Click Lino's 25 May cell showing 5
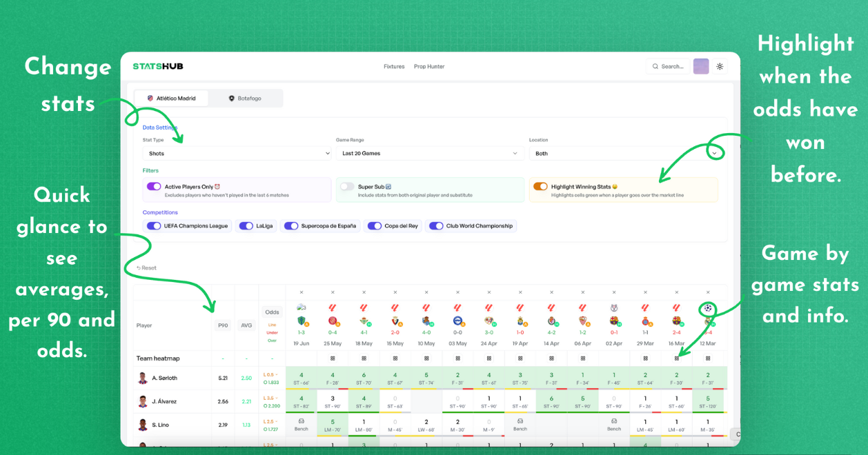Screen dimensions: 868x455 tap(333, 425)
